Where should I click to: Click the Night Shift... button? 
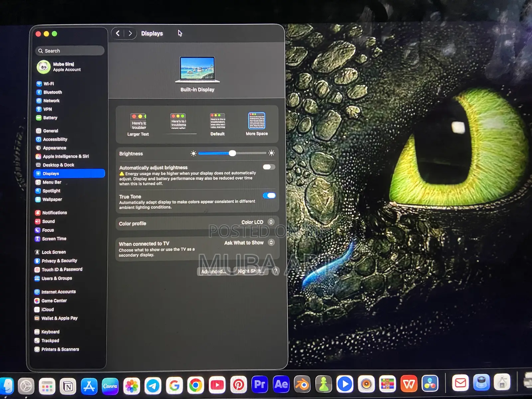pos(251,271)
